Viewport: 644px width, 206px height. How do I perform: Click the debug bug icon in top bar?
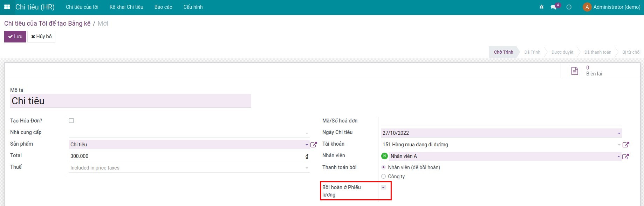(542, 7)
